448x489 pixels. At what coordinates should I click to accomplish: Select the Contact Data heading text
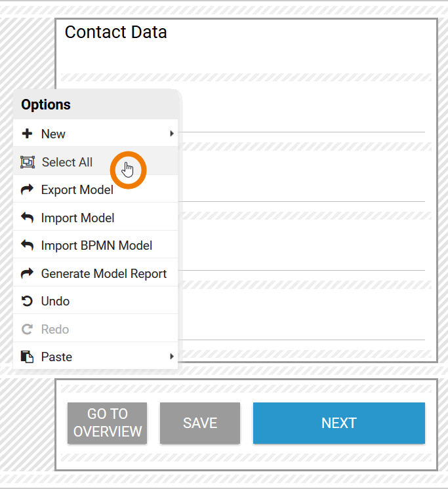coord(115,32)
